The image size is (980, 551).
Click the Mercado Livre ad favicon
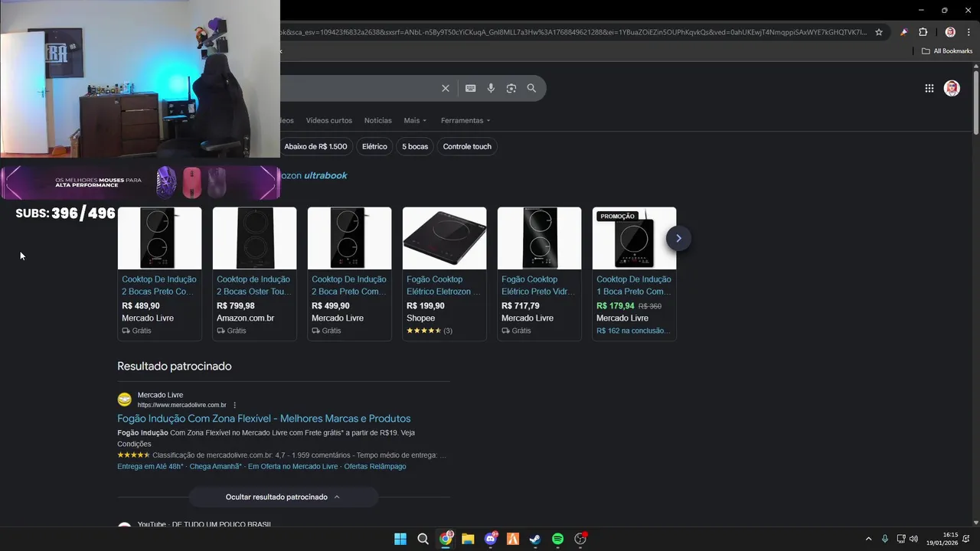124,399
